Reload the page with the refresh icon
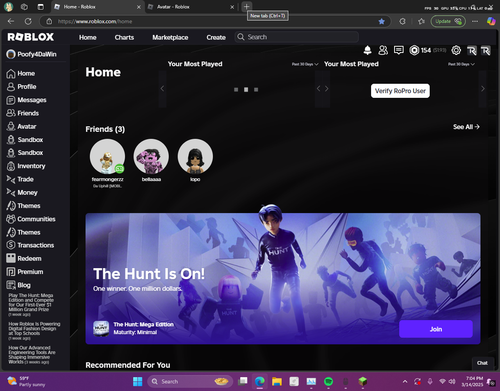 click(28, 21)
